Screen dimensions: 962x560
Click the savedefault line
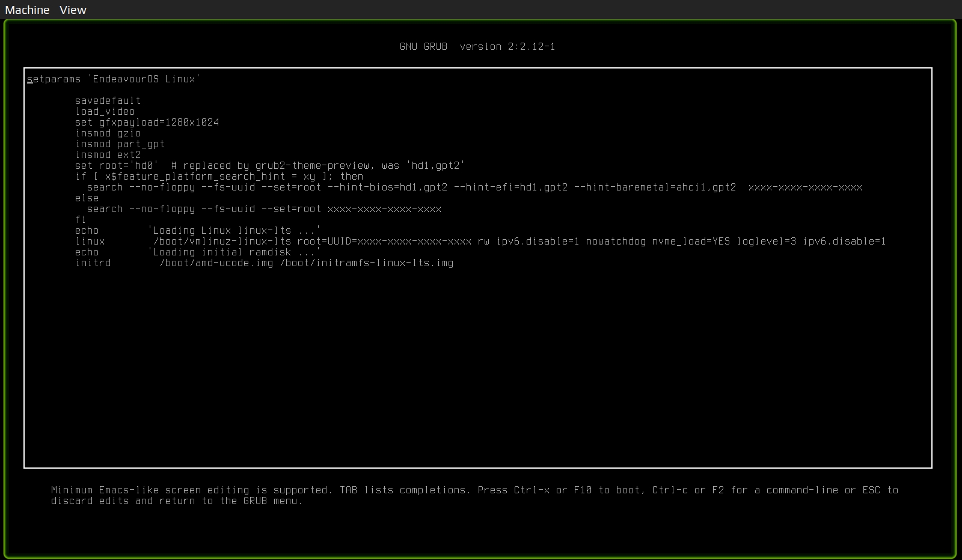(108, 100)
